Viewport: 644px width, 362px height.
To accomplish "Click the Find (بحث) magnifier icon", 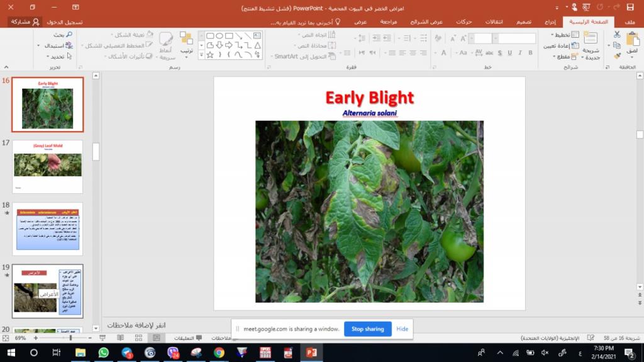I will pos(69,35).
